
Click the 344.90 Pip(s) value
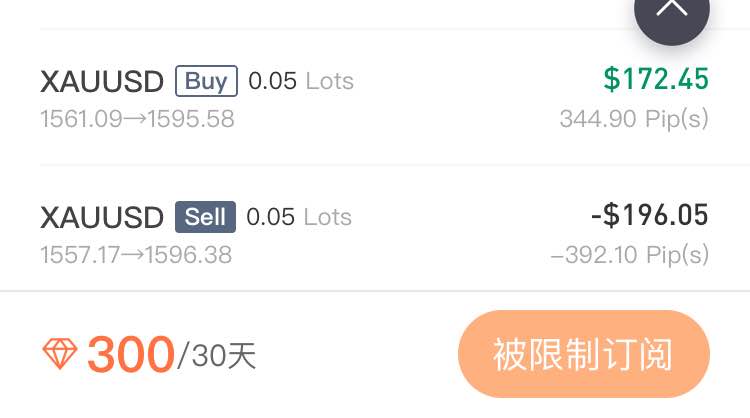(634, 119)
